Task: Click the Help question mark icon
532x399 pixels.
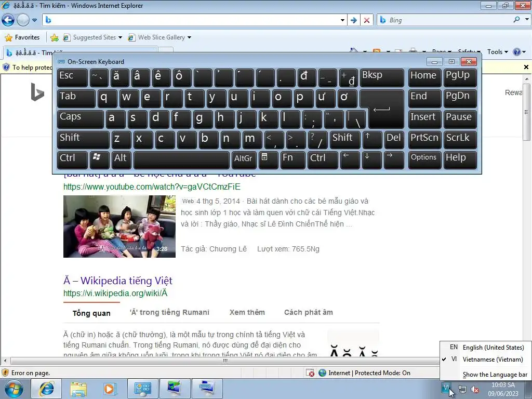Action: [x=517, y=52]
